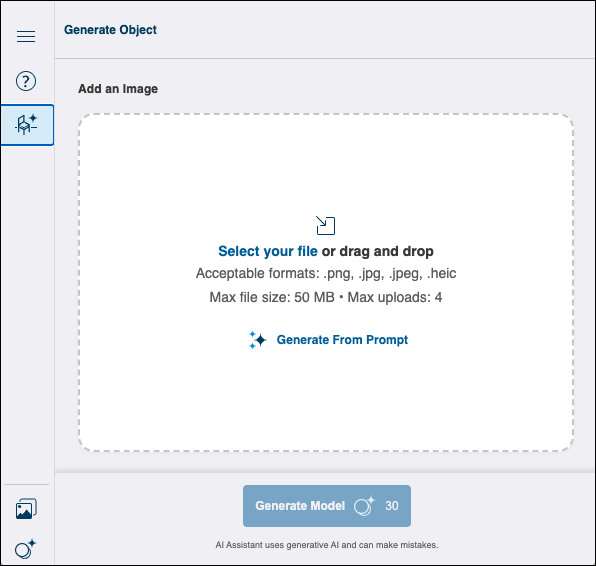The height and width of the screenshot is (566, 596).
Task: Click sidebar divider line above gallery icon
Action: [26, 485]
